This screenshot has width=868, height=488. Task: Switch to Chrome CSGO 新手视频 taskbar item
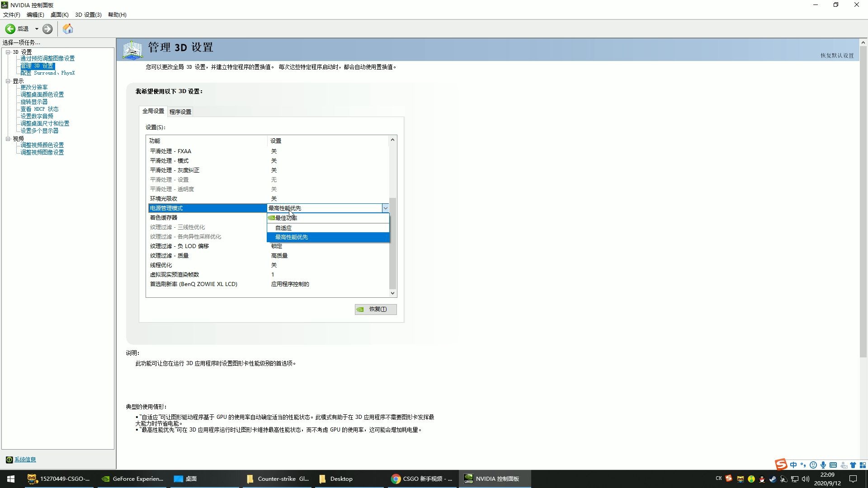tap(422, 479)
